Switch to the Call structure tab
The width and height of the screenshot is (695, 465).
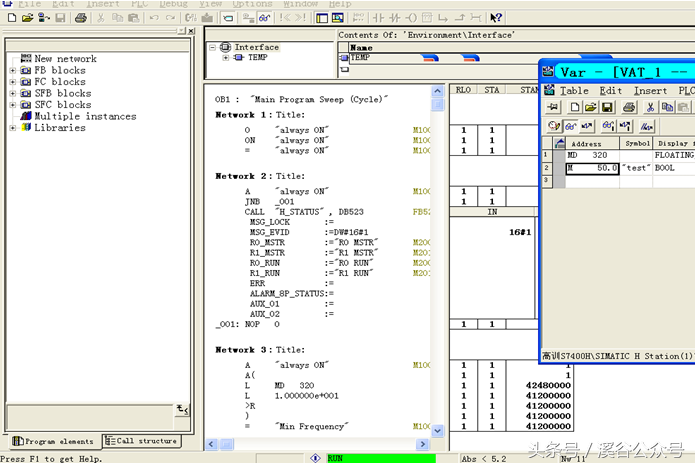[141, 441]
